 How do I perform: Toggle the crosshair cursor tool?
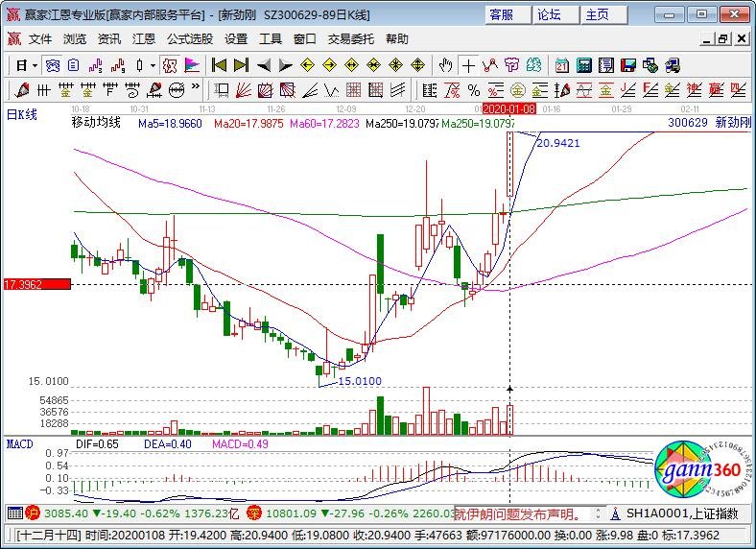467,65
